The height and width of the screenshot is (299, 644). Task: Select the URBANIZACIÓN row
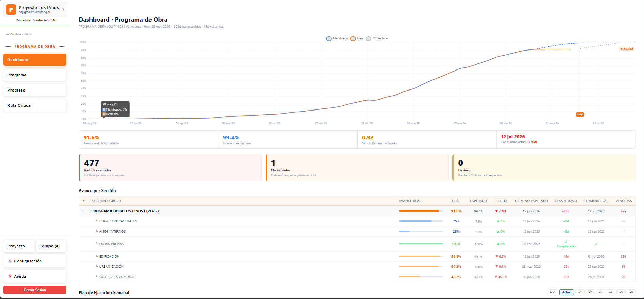coord(357,266)
